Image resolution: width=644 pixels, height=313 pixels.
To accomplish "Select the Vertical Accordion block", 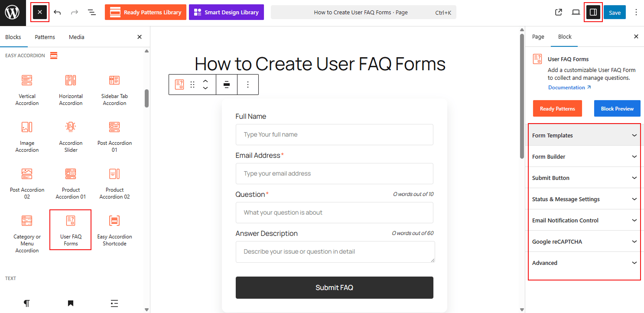I will (27, 89).
